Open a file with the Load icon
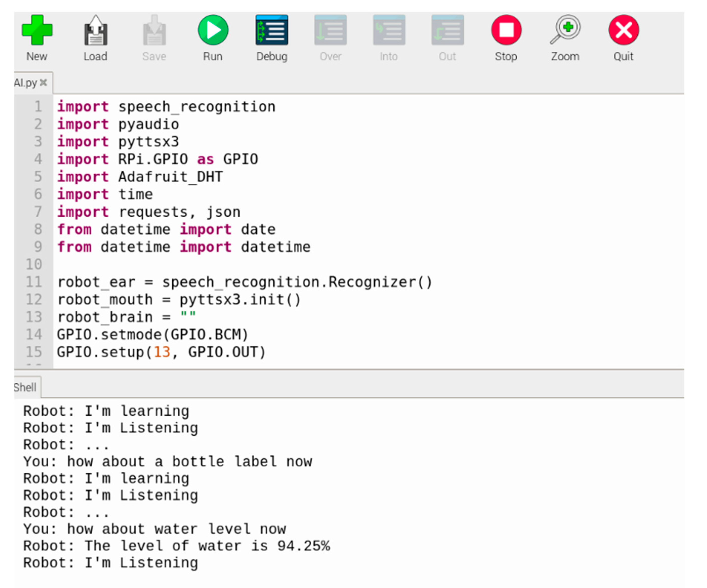This screenshot has height=588, width=707. coord(96,30)
